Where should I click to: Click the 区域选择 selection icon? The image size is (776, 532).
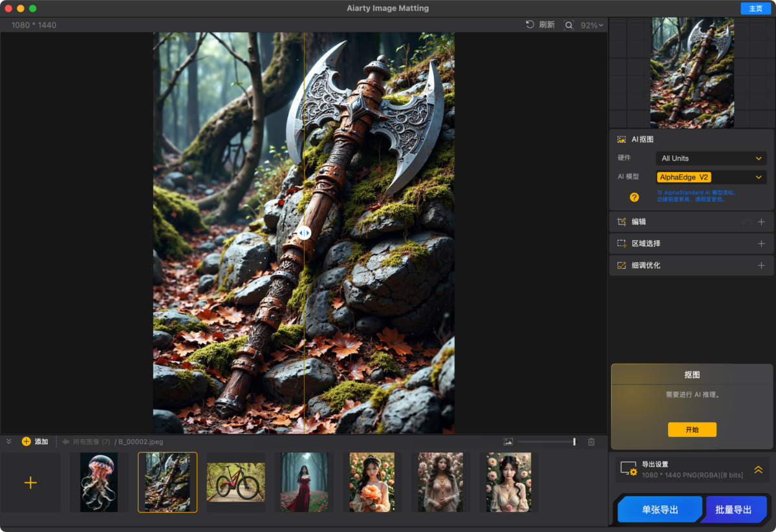pos(621,244)
